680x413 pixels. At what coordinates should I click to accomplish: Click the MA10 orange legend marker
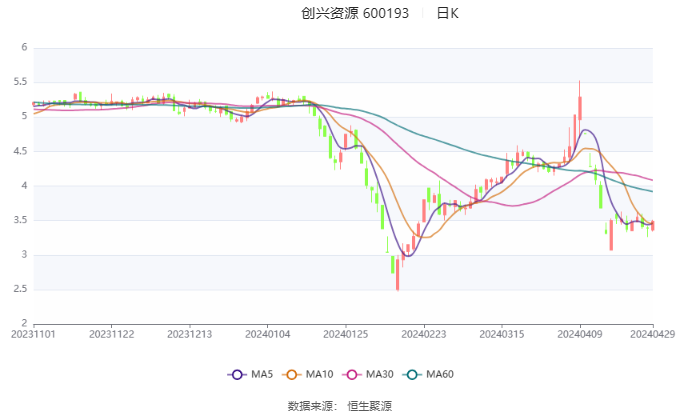295,374
